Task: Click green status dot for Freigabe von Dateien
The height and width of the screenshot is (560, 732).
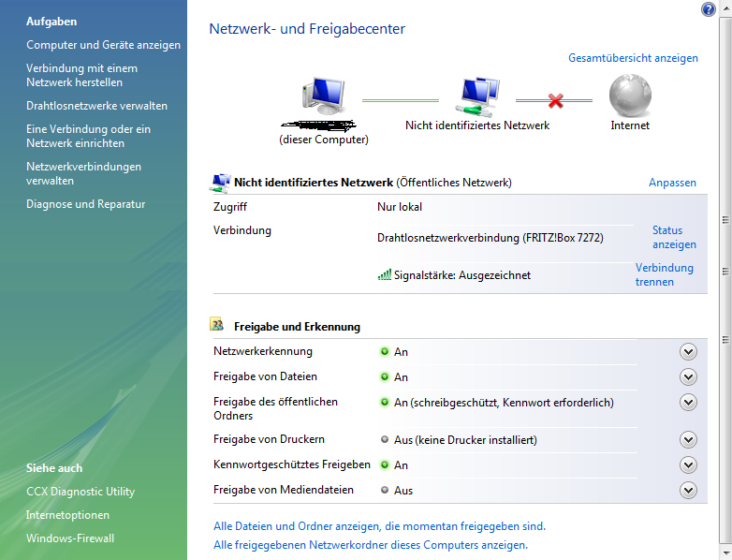Action: click(x=385, y=376)
